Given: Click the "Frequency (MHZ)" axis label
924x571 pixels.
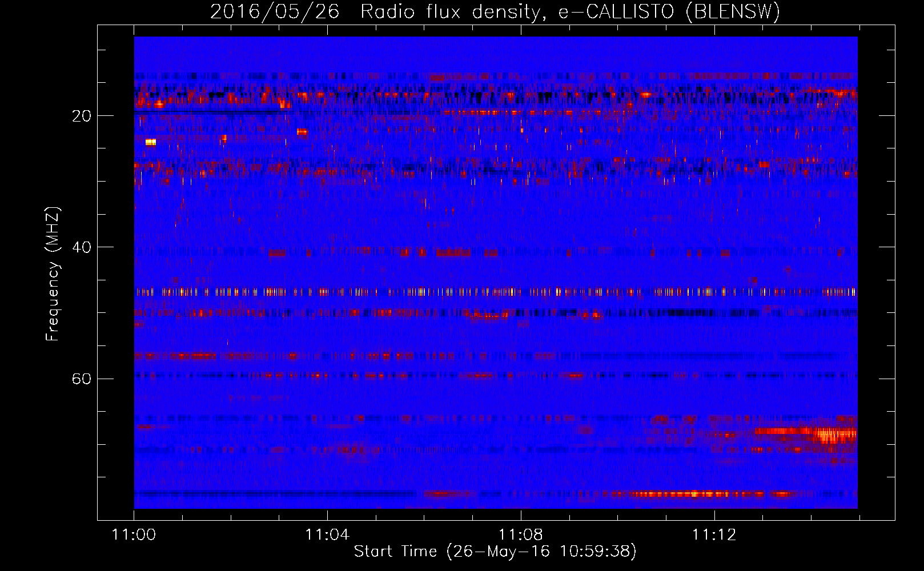Looking at the screenshot, I should [53, 274].
